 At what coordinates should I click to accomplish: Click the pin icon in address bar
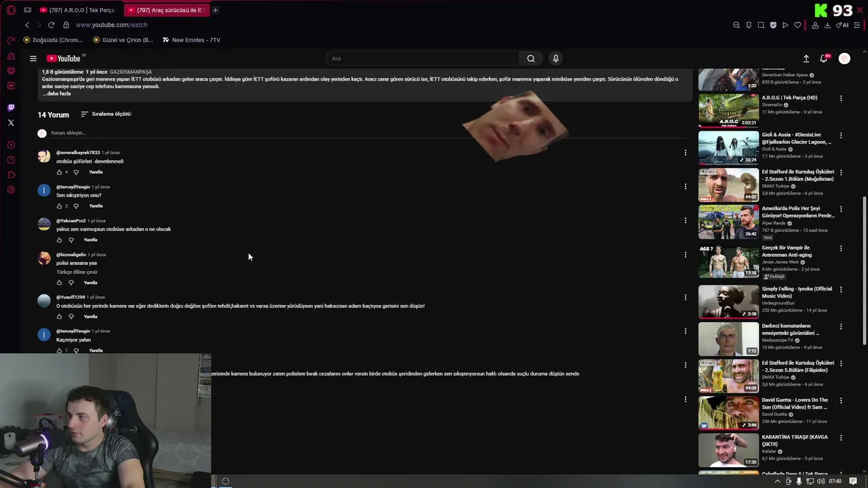tap(749, 25)
